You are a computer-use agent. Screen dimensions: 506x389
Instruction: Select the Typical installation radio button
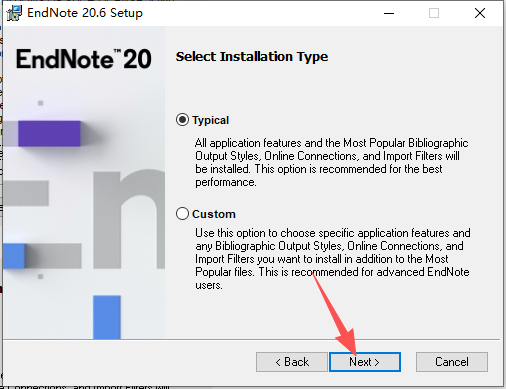pyautogui.click(x=182, y=120)
